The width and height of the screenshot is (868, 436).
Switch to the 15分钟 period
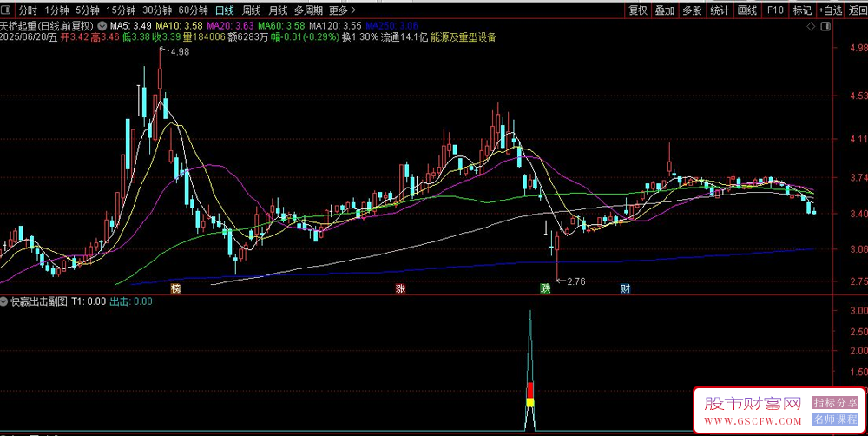tap(121, 10)
